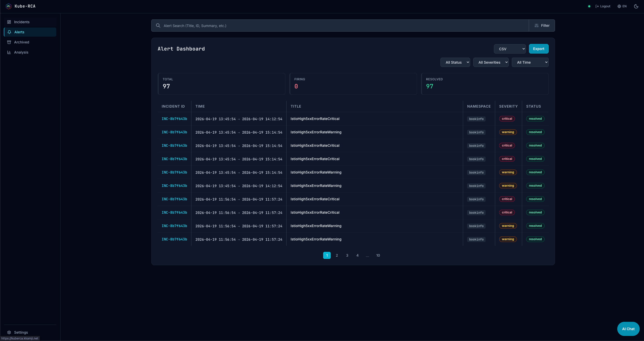Open incident link in last table row
The height and width of the screenshot is (341, 644).
coord(174,239)
